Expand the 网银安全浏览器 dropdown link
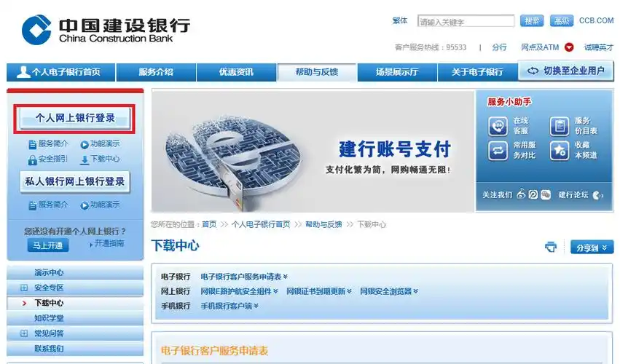Image resolution: width=620 pixels, height=364 pixels. (x=388, y=291)
